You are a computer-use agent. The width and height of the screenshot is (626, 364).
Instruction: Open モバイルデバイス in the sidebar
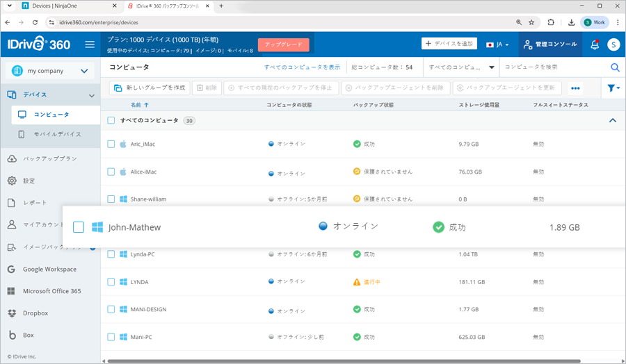(57, 134)
